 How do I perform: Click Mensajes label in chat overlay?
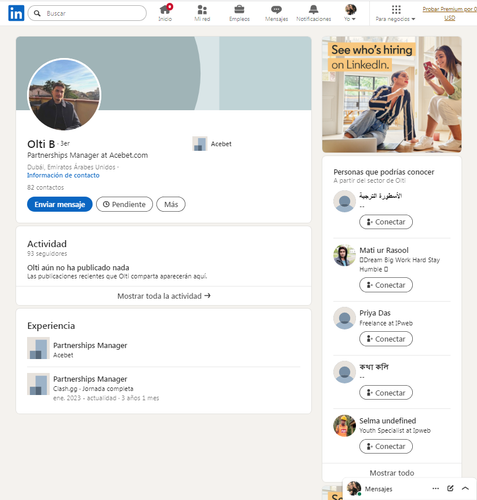tap(379, 489)
